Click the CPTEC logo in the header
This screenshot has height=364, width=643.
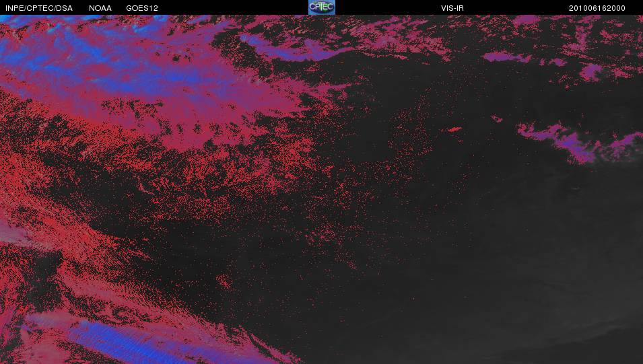tap(322, 7)
